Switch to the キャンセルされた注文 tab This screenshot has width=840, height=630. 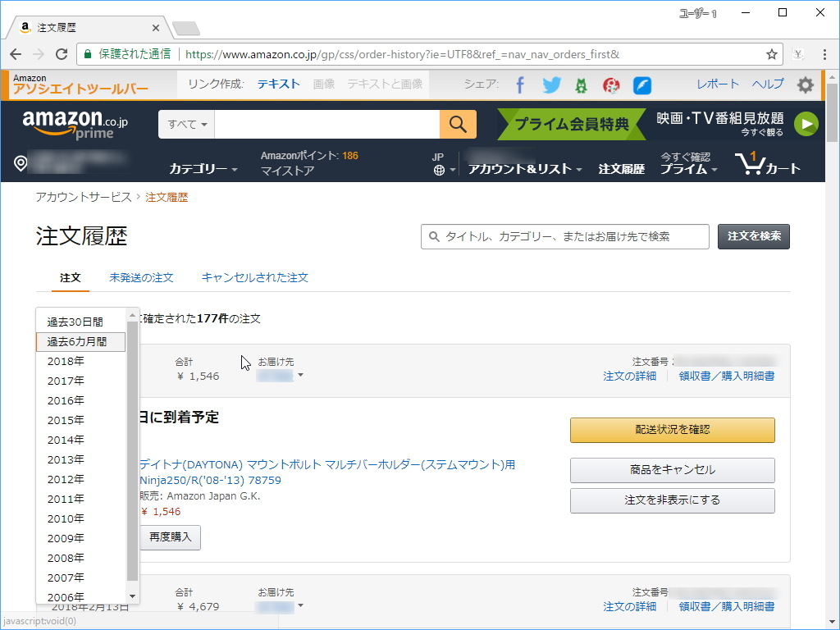[x=255, y=278]
